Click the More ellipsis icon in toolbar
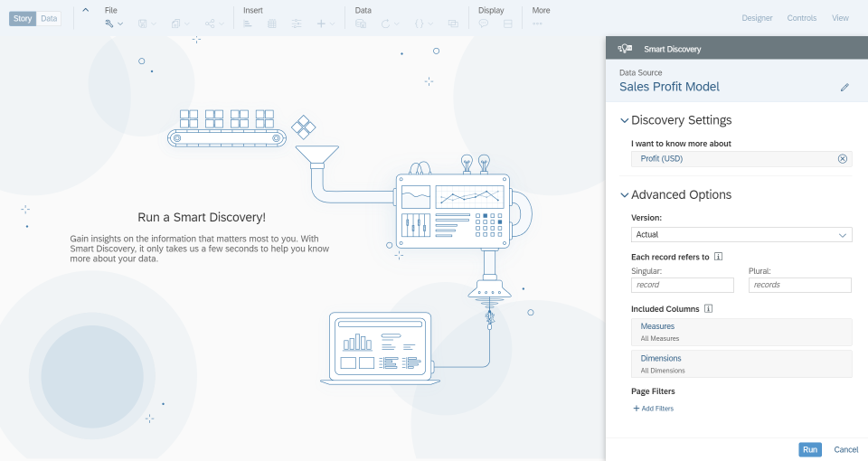This screenshot has width=868, height=461. [538, 24]
